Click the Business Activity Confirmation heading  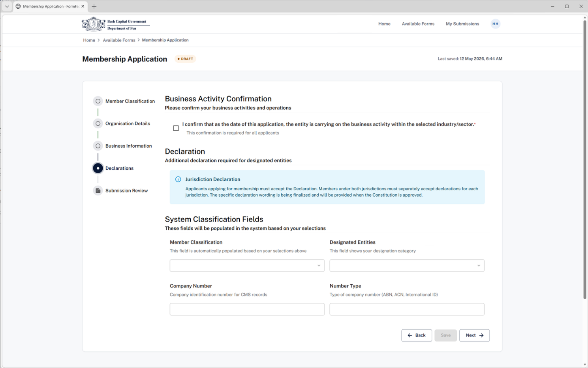coord(218,99)
